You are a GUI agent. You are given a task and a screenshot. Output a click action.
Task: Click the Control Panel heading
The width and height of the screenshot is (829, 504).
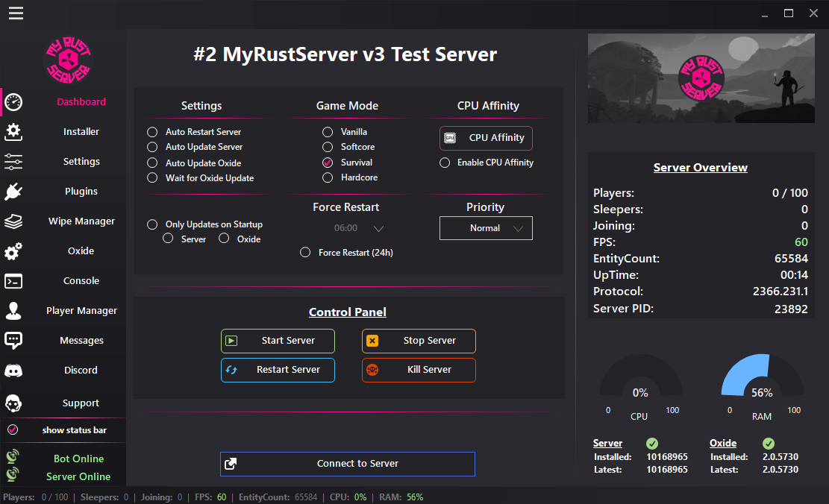click(348, 312)
